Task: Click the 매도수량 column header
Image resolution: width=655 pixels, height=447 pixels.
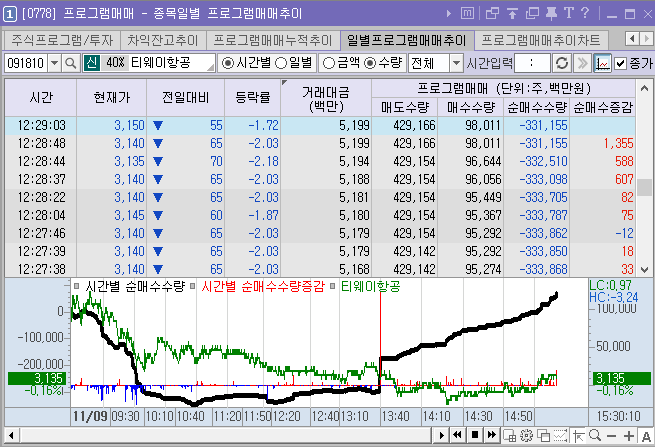Action: point(405,107)
